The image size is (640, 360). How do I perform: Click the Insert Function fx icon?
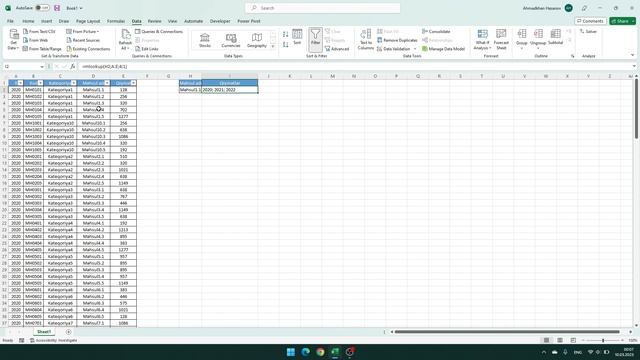(73, 66)
